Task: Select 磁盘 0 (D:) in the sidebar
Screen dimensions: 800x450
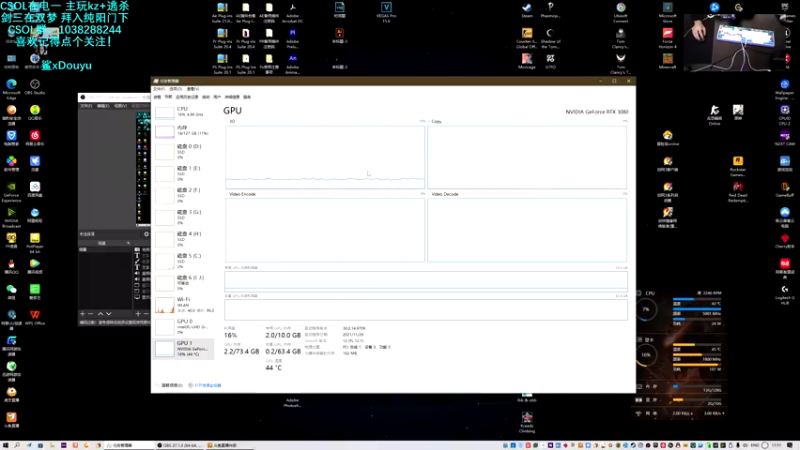Action: [184, 152]
